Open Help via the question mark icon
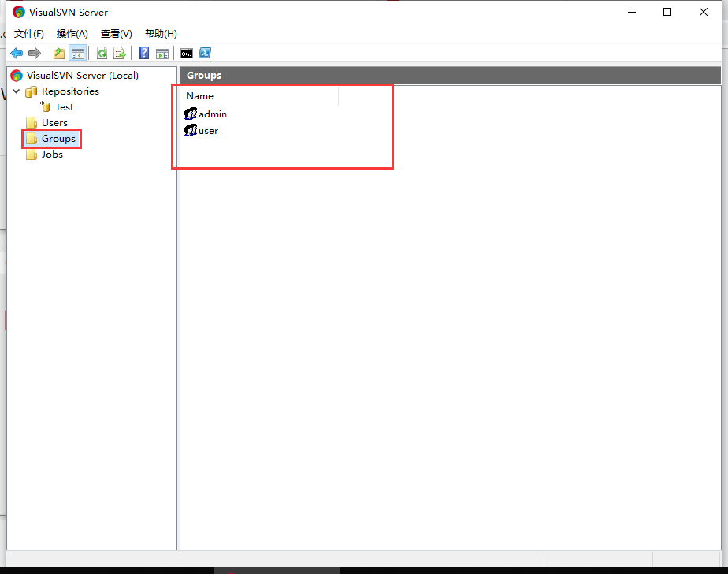This screenshot has width=728, height=574. (144, 53)
